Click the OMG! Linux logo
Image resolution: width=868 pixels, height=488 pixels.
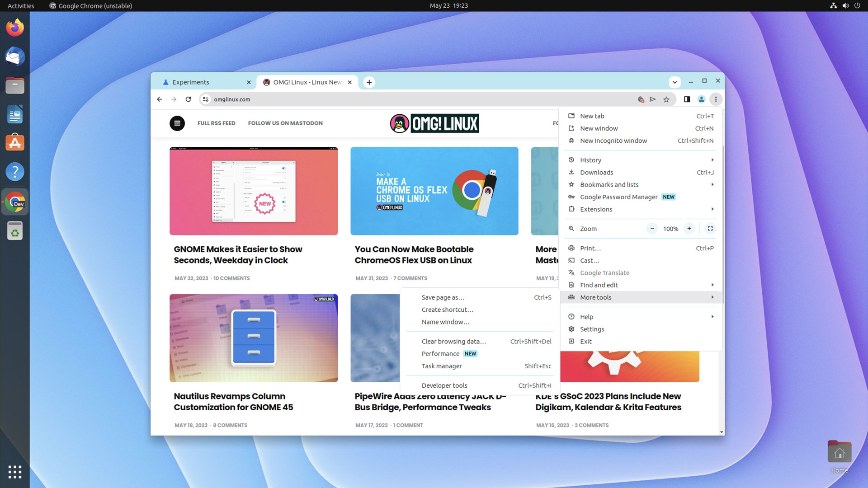(434, 123)
